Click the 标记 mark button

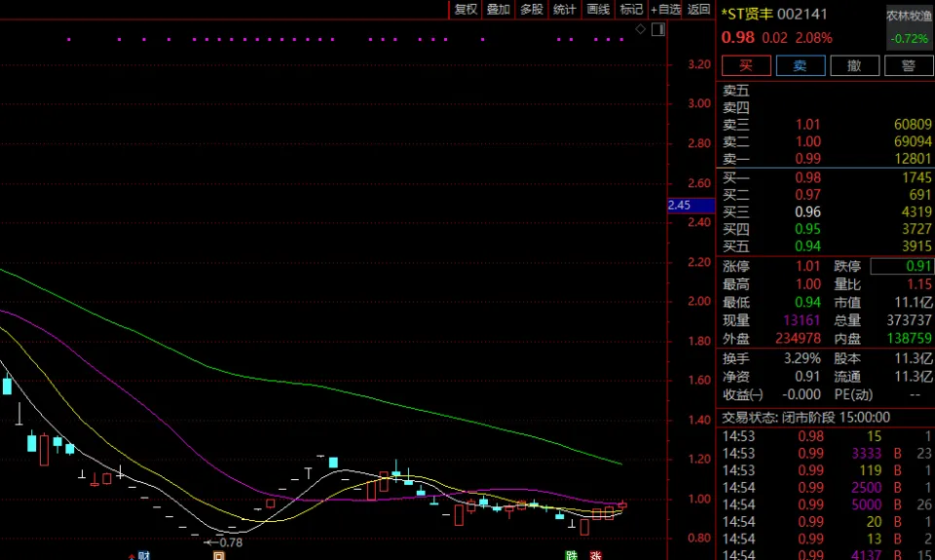coord(631,10)
